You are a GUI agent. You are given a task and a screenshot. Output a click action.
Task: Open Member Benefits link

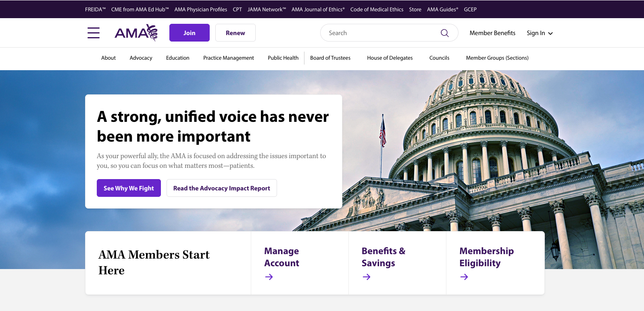(x=492, y=33)
